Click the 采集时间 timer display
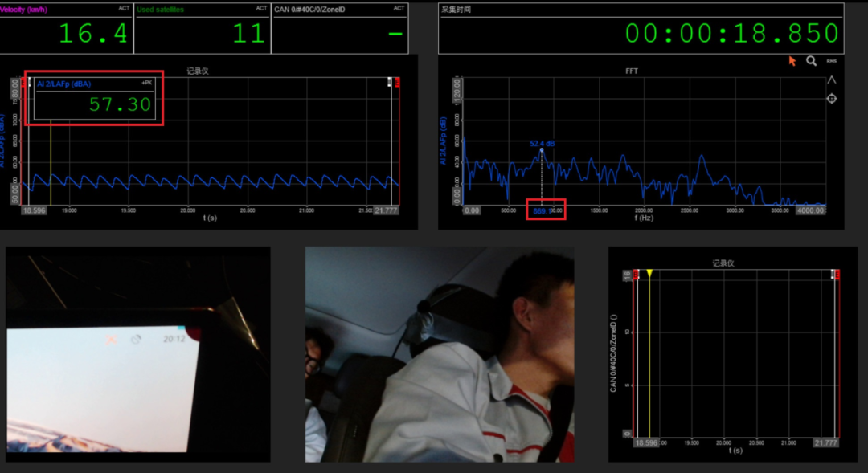Viewport: 868px width, 473px height. coord(641,29)
